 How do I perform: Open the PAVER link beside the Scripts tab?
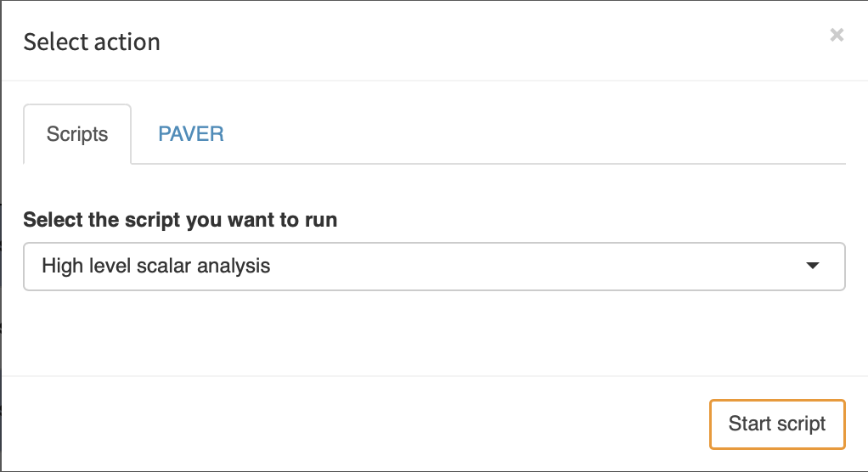[x=191, y=134]
